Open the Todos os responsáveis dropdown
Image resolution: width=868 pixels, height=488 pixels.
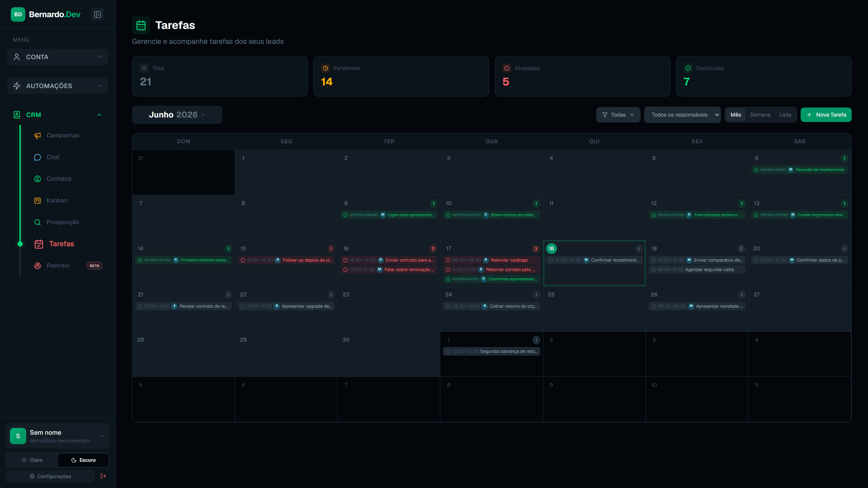682,115
